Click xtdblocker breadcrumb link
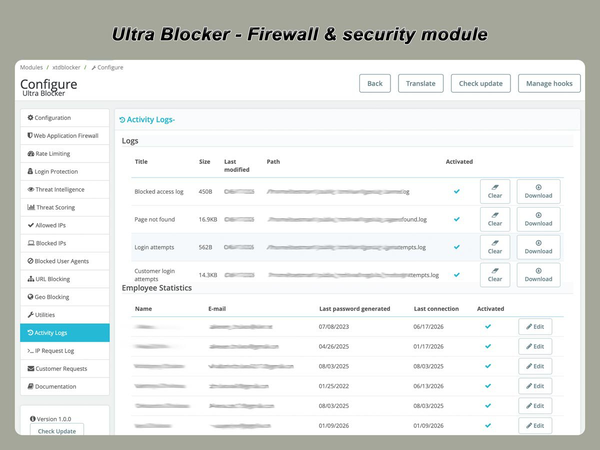Viewport: 600px width, 450px height. tap(66, 67)
